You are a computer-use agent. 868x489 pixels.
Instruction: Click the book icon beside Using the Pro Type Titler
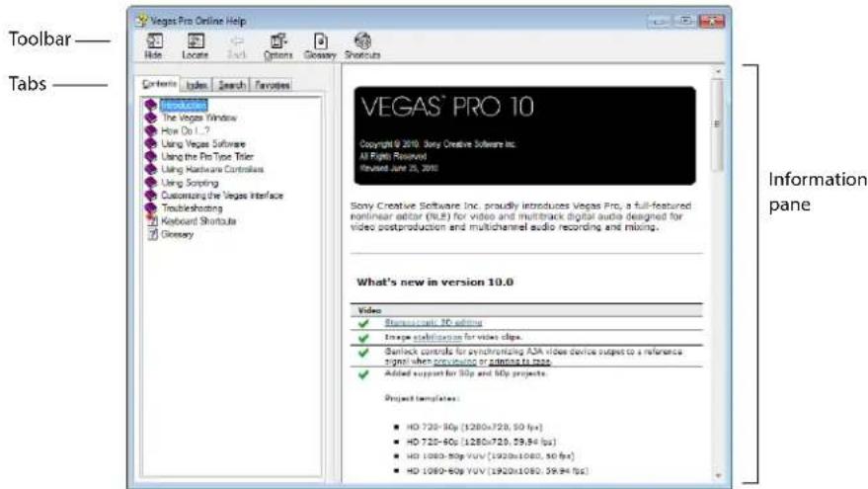point(150,156)
